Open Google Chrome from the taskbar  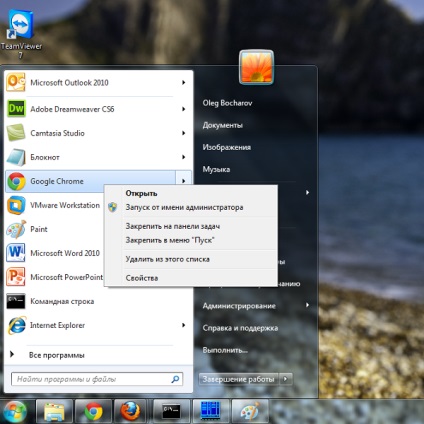coord(93,411)
